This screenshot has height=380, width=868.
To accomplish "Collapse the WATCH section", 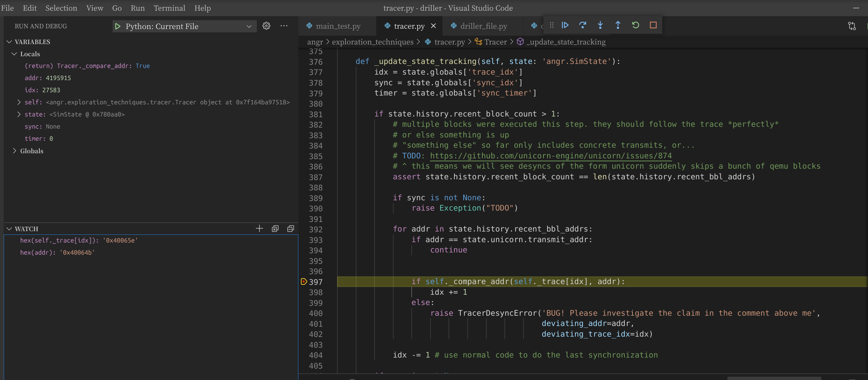I will click(x=10, y=229).
